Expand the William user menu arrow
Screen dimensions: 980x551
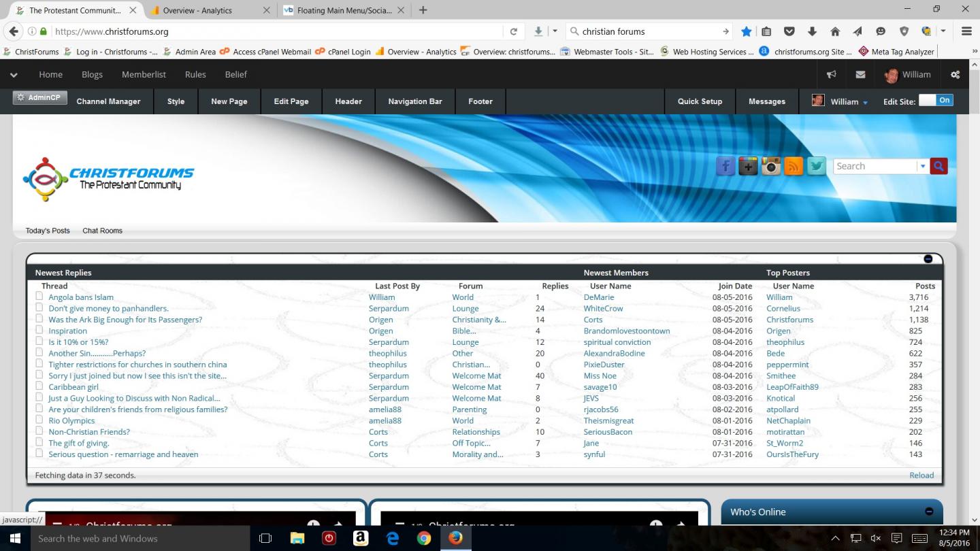pyautogui.click(x=865, y=103)
